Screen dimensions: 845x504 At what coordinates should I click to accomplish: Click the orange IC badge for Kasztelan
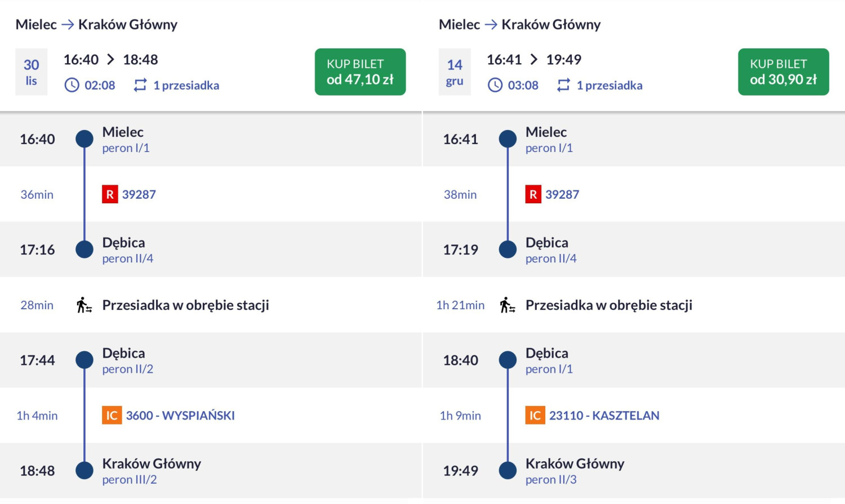point(535,416)
